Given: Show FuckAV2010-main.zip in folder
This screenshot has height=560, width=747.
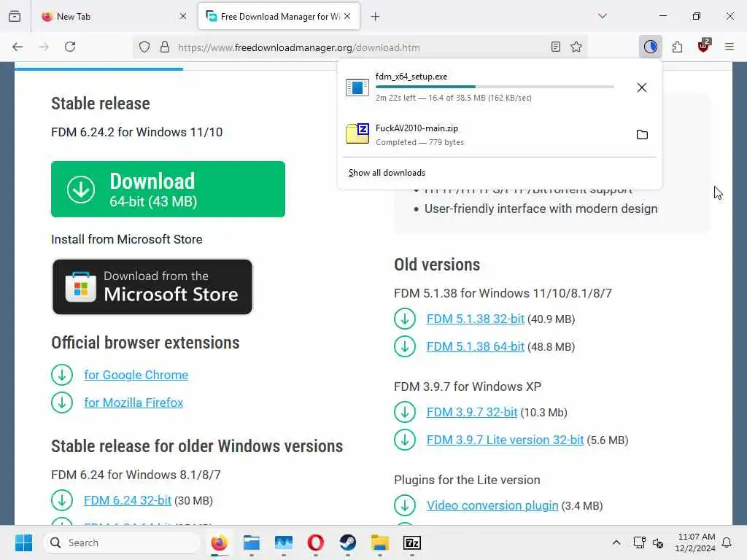Looking at the screenshot, I should [642, 135].
